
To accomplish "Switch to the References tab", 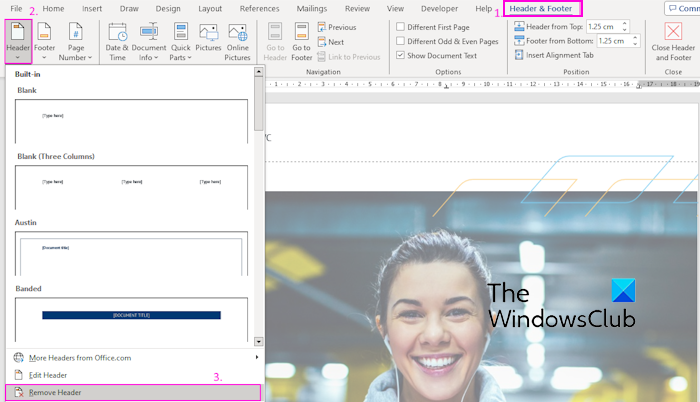I will pyautogui.click(x=260, y=9).
